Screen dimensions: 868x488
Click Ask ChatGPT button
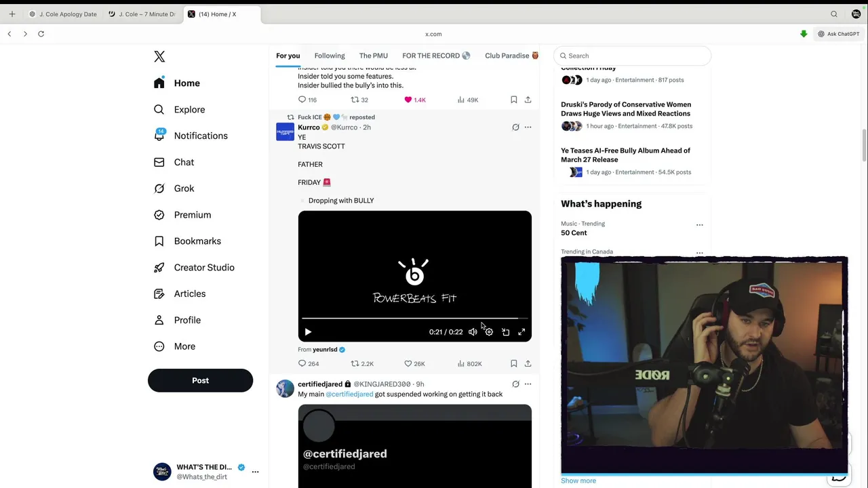(x=838, y=34)
